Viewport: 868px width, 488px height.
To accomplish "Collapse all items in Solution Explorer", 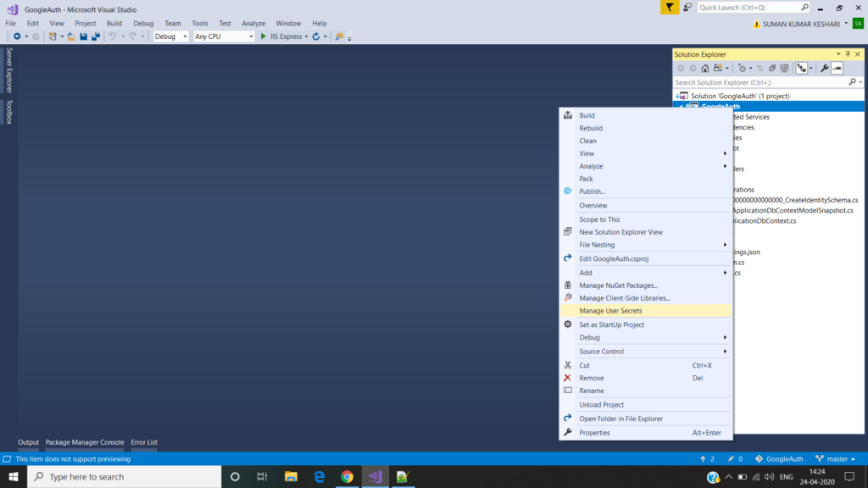I will pos(772,68).
